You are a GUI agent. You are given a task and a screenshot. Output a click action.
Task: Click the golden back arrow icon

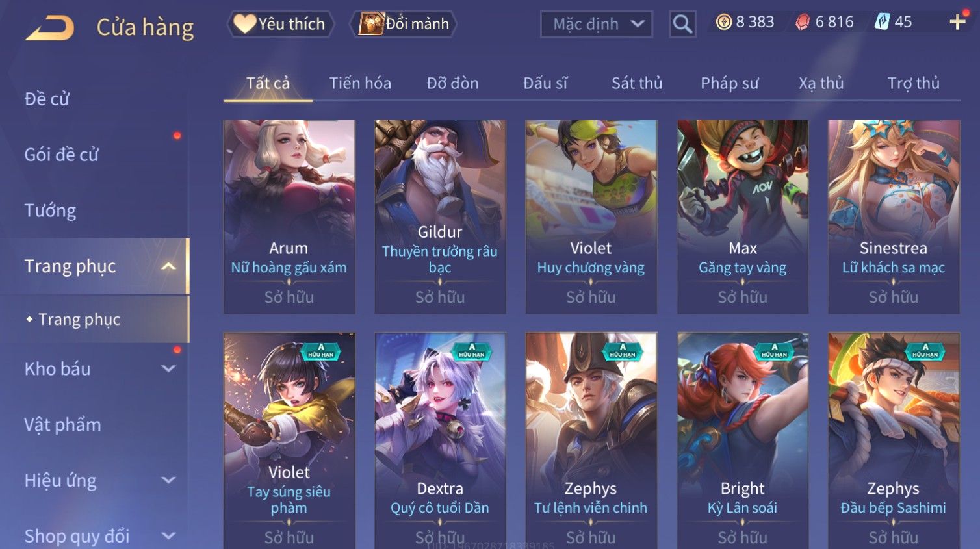50,28
